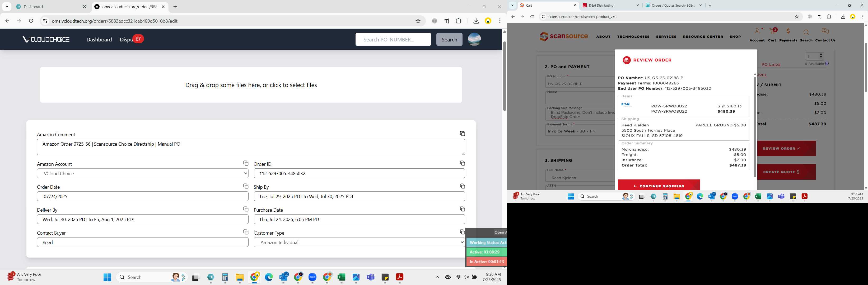Copy the Amazon Comment field value
Viewport: 868px width, 285px height.
[462, 134]
